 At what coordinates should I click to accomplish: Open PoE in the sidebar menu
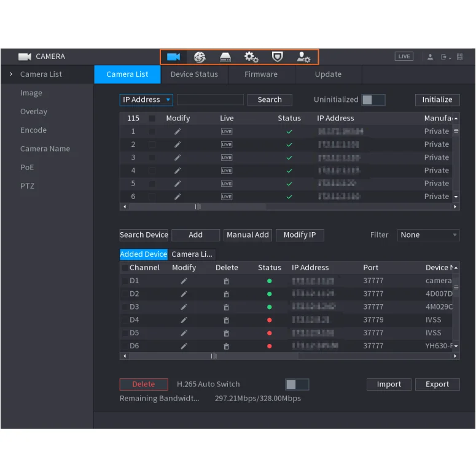point(27,167)
